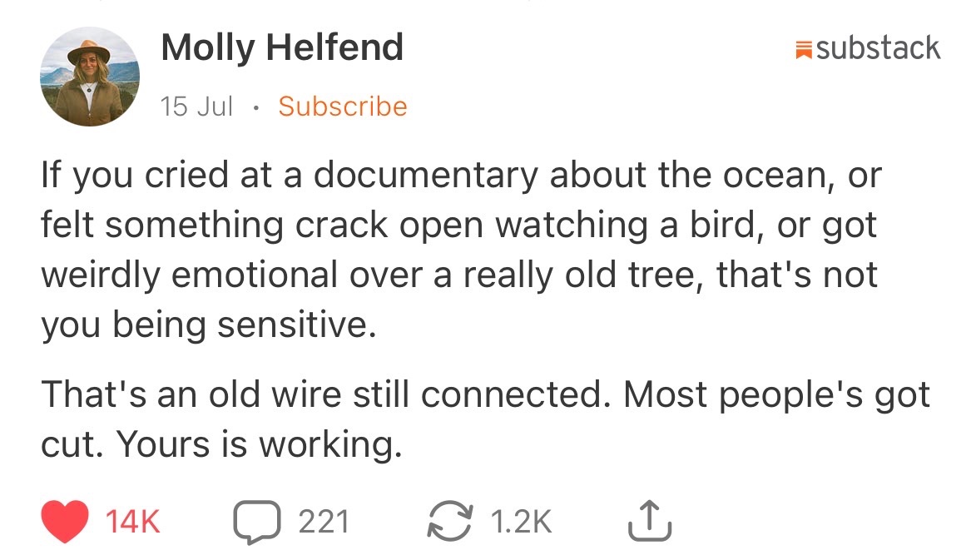Subscribe to Molly Helfend
This screenshot has width=966, height=560.
pos(343,107)
